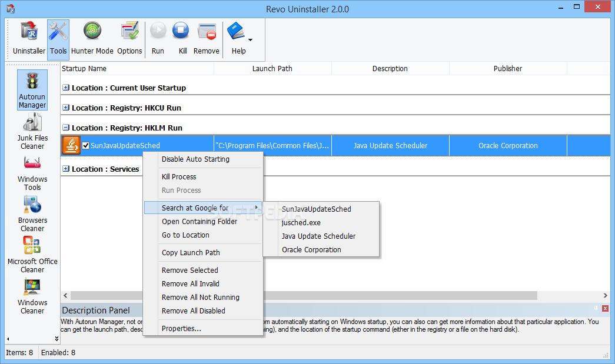615x364 pixels.
Task: Collapse Location: Registry HKLM Run
Action: click(66, 128)
